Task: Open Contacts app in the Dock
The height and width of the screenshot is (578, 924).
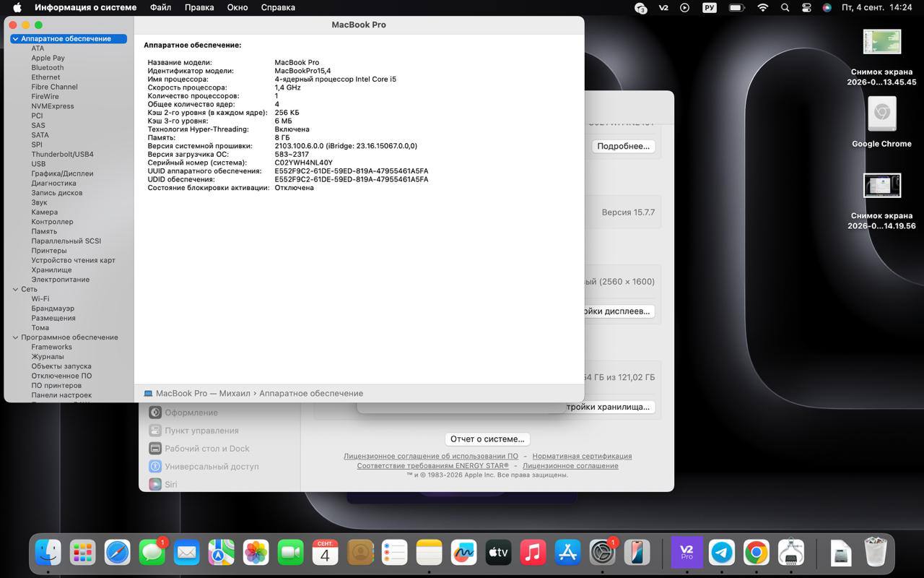Action: tap(360, 553)
